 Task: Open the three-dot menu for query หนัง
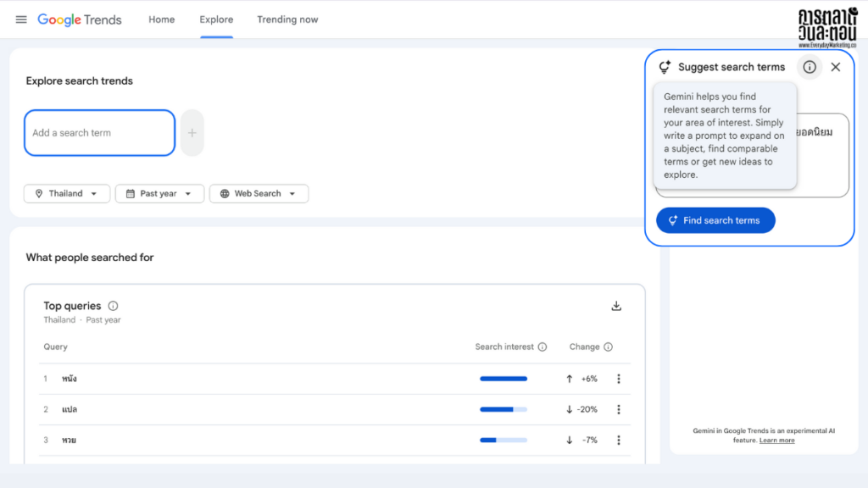pos(619,379)
